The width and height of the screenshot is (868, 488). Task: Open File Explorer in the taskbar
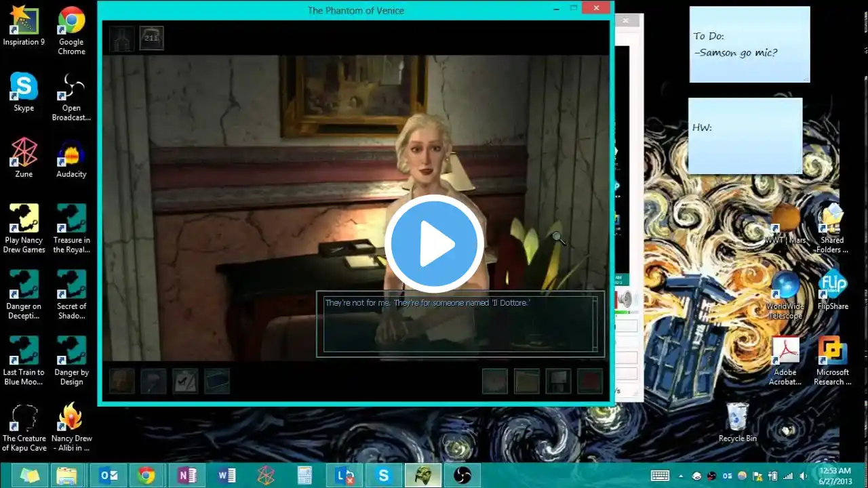tap(67, 475)
